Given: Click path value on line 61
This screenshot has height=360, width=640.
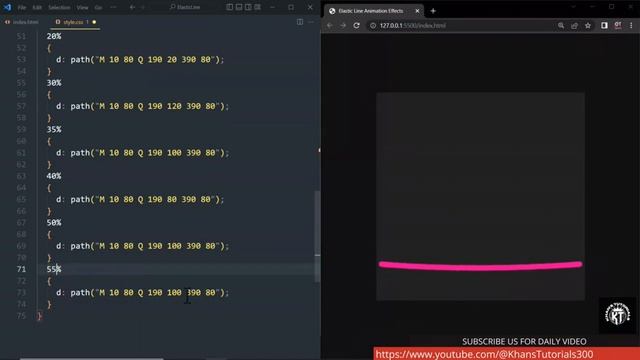Looking at the screenshot, I should (149, 153).
